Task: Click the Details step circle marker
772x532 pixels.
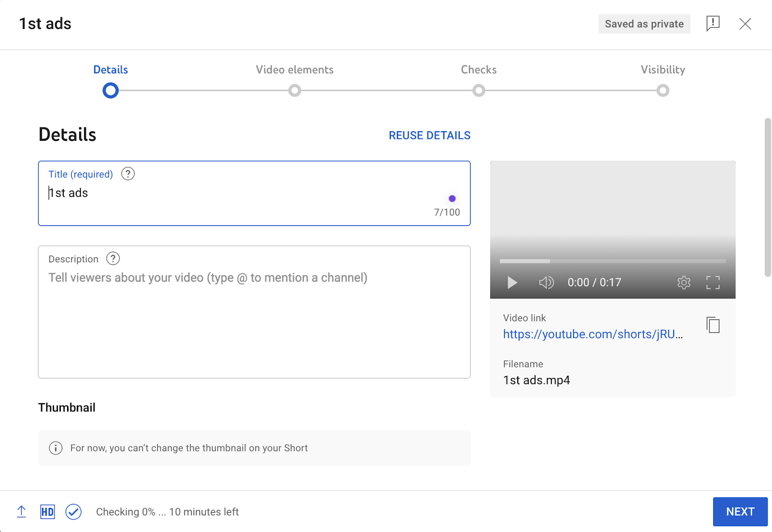Action: coord(110,90)
